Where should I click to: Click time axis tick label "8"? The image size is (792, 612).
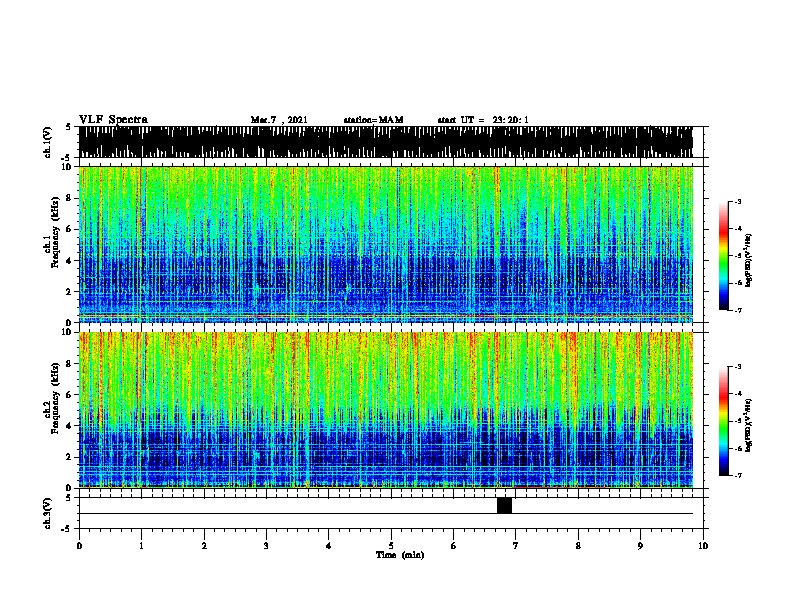point(578,545)
